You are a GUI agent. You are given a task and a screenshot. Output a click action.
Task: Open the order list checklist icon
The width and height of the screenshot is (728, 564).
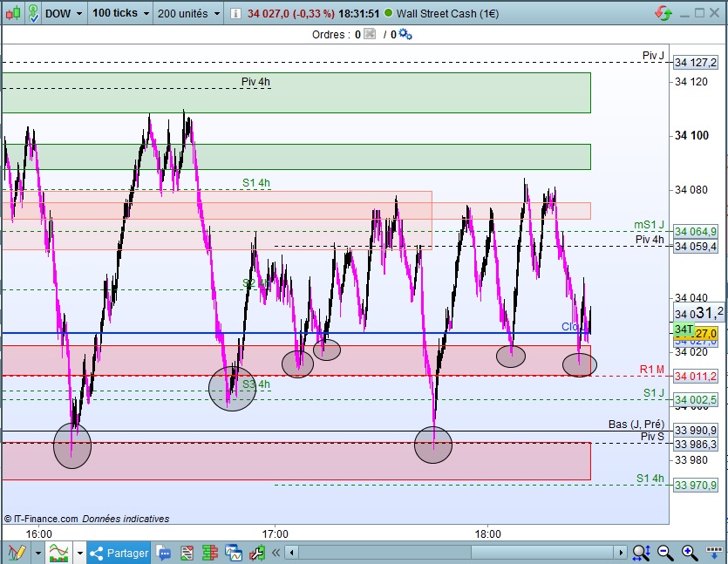coord(187,553)
